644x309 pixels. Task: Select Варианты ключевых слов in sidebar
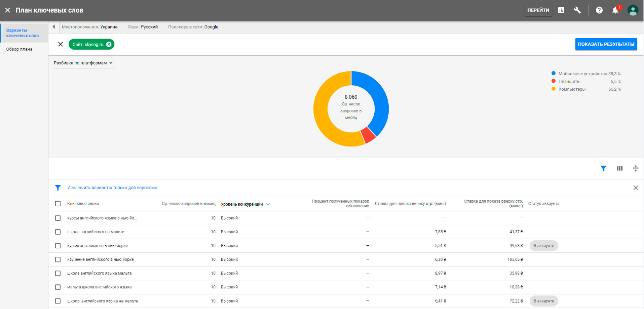[24, 33]
